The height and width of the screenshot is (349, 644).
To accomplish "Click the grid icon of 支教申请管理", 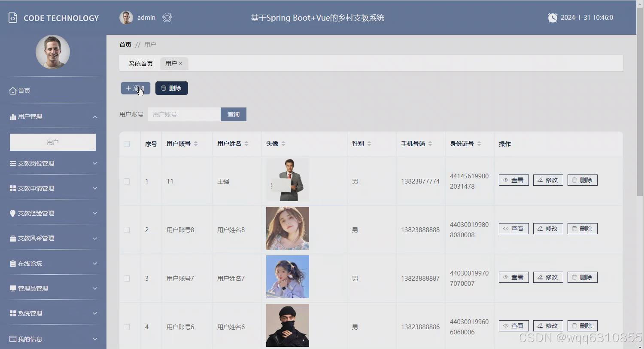I will pyautogui.click(x=13, y=188).
